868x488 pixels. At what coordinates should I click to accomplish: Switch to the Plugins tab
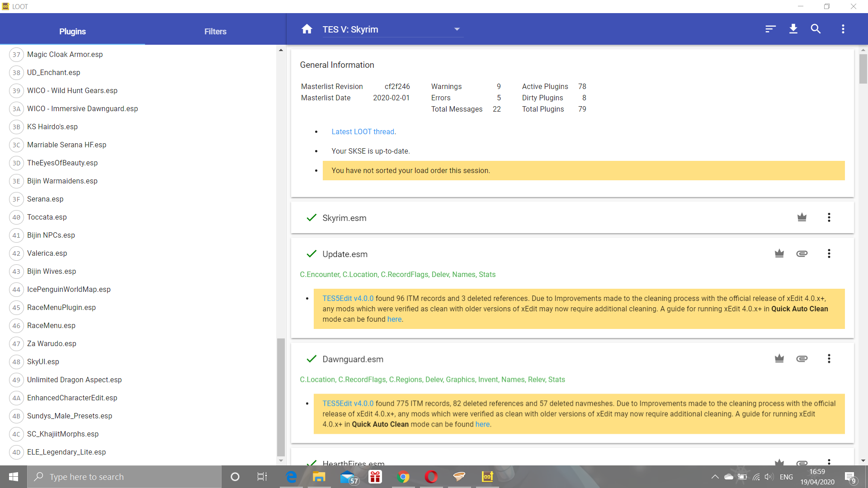click(72, 31)
